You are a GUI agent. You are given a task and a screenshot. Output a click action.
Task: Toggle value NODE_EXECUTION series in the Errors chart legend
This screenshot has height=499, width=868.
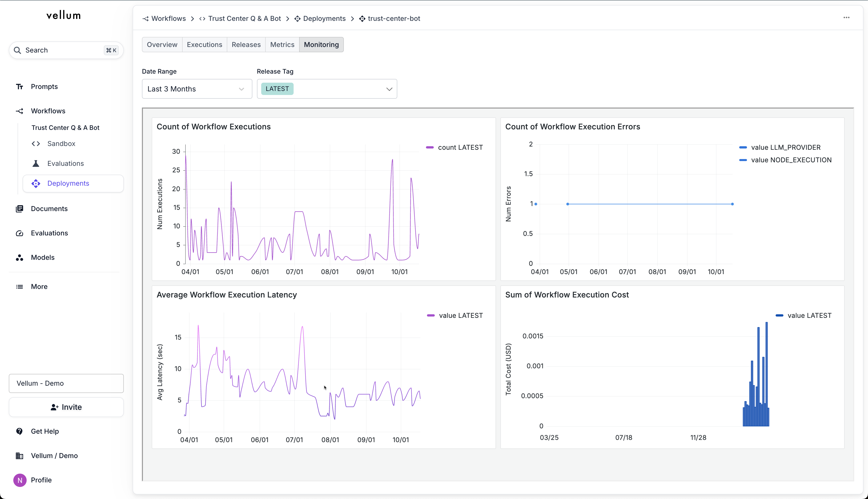pos(785,160)
